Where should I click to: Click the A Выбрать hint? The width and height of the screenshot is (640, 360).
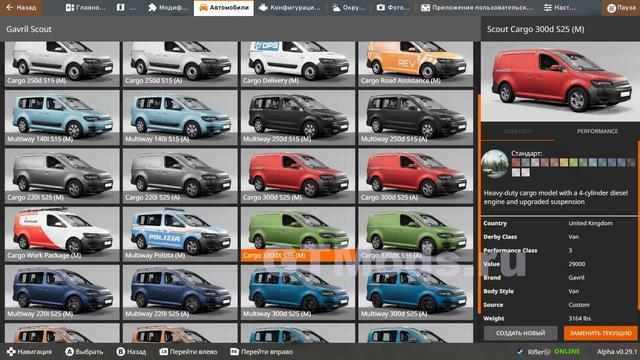[84, 351]
